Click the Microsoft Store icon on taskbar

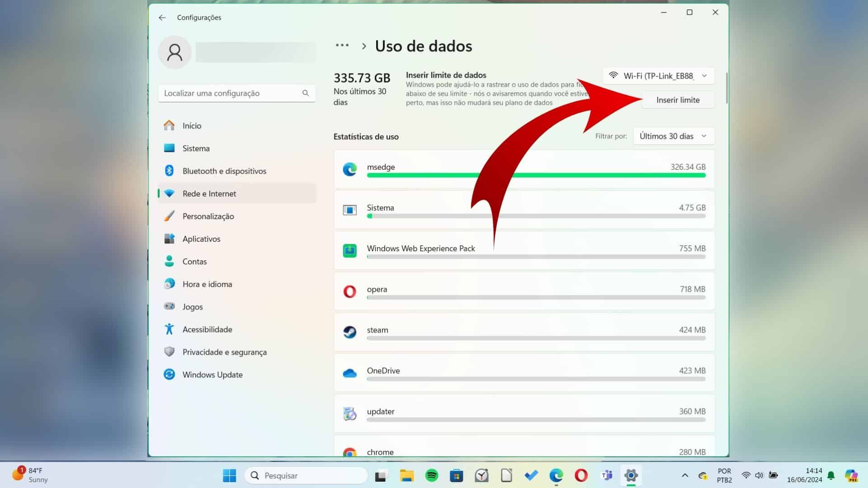coord(456,475)
